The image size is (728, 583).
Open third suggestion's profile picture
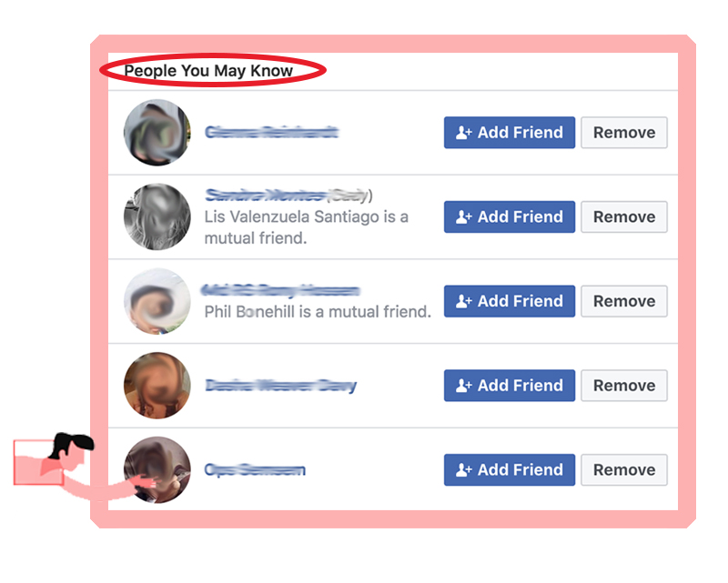point(157,301)
